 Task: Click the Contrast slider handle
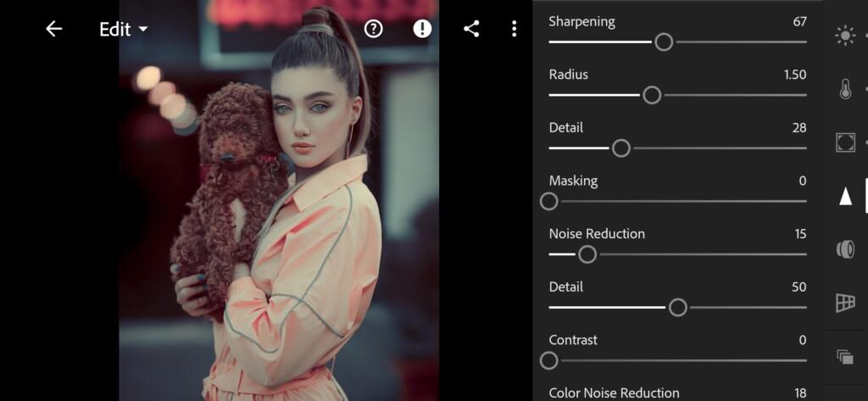pos(549,361)
